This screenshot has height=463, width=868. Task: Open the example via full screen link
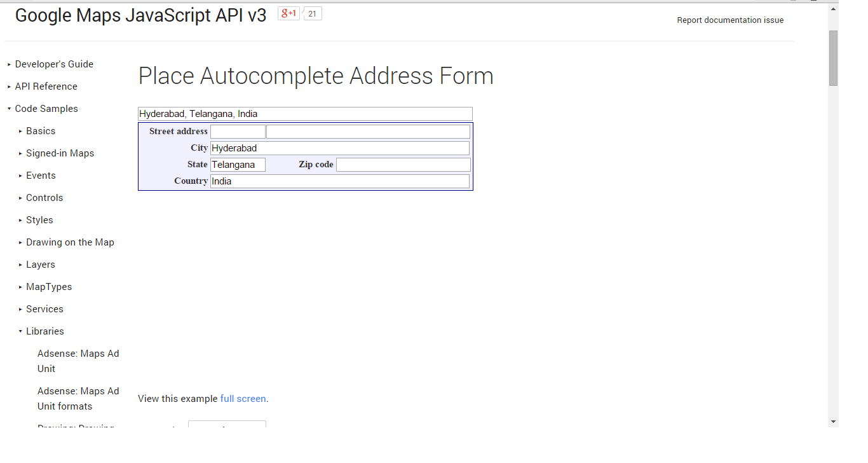click(243, 399)
